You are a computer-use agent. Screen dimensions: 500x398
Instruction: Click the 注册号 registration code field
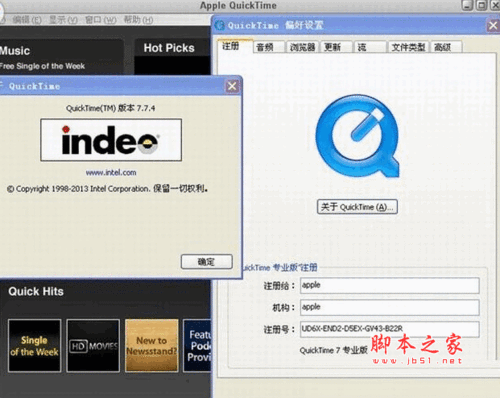390,329
